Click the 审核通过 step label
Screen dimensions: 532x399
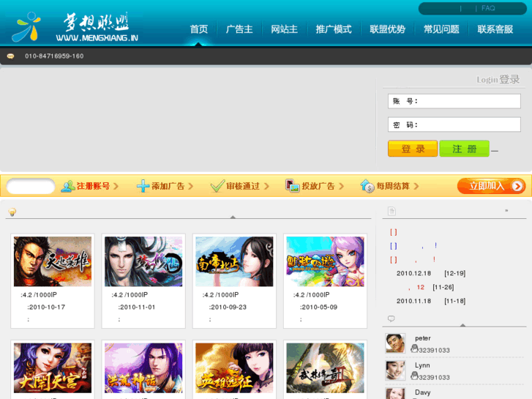coord(243,186)
